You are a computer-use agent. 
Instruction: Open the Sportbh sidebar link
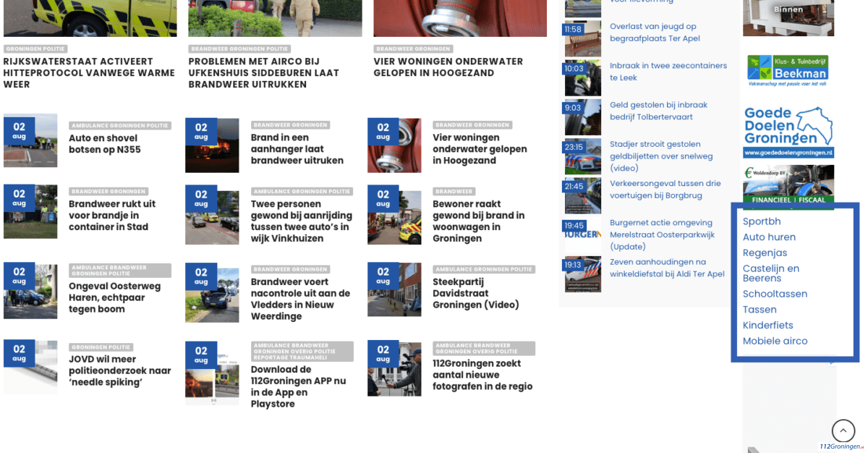[762, 221]
